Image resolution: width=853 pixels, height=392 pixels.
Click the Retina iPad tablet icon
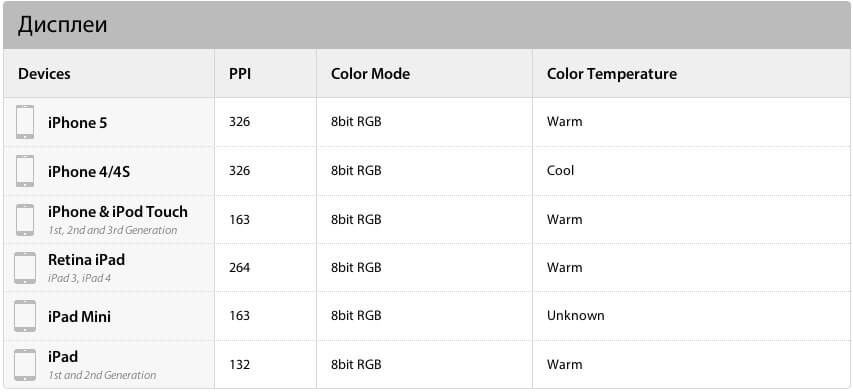tap(25, 268)
